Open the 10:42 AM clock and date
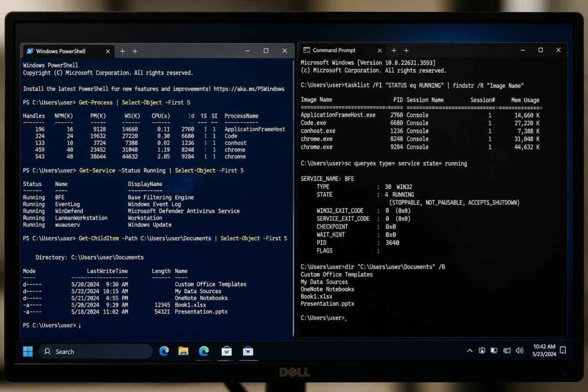The image size is (588, 392). click(x=544, y=350)
